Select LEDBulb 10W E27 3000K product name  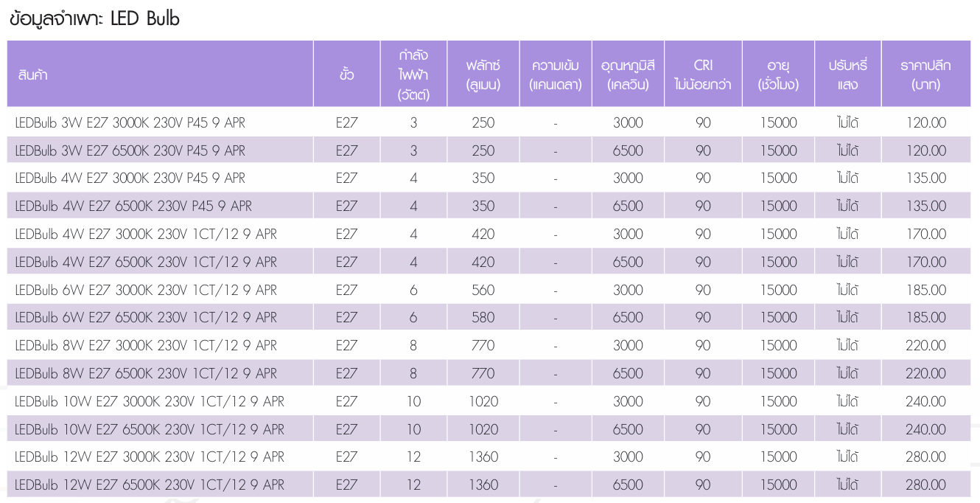pos(150,402)
